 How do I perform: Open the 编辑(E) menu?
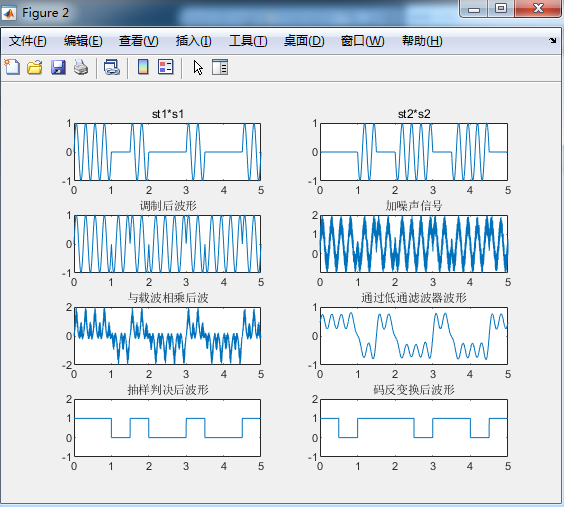click(x=83, y=41)
